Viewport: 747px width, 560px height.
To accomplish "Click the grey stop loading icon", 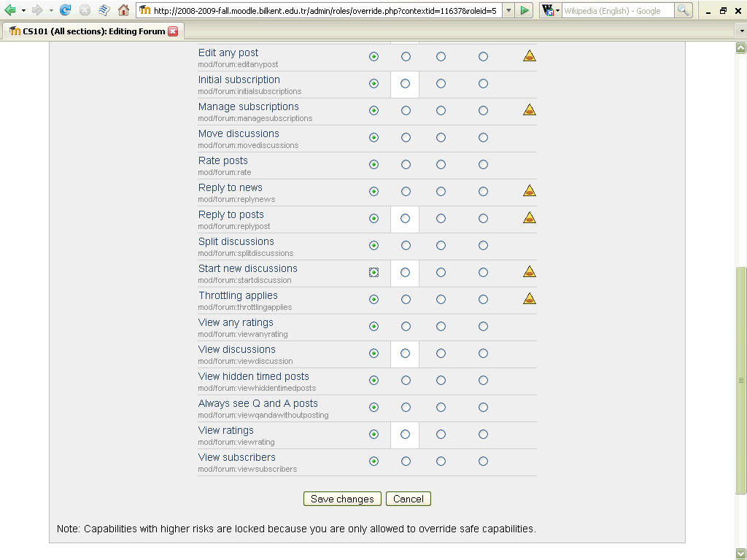I will 85,10.
